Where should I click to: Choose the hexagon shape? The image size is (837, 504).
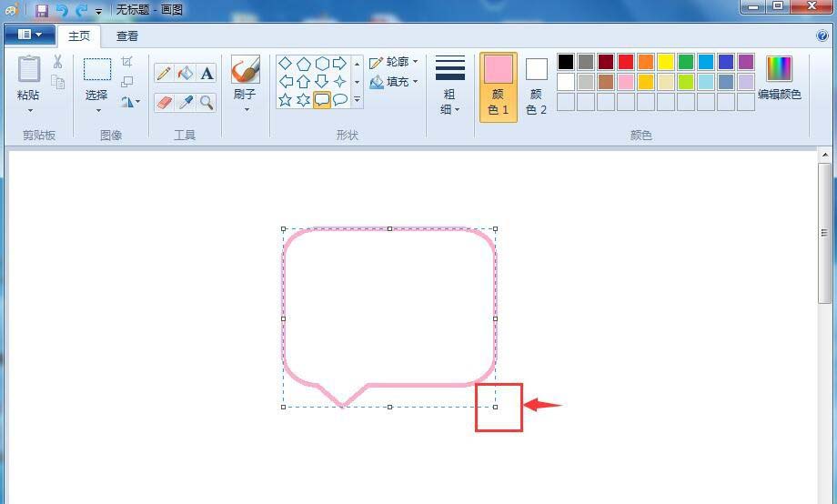point(322,64)
